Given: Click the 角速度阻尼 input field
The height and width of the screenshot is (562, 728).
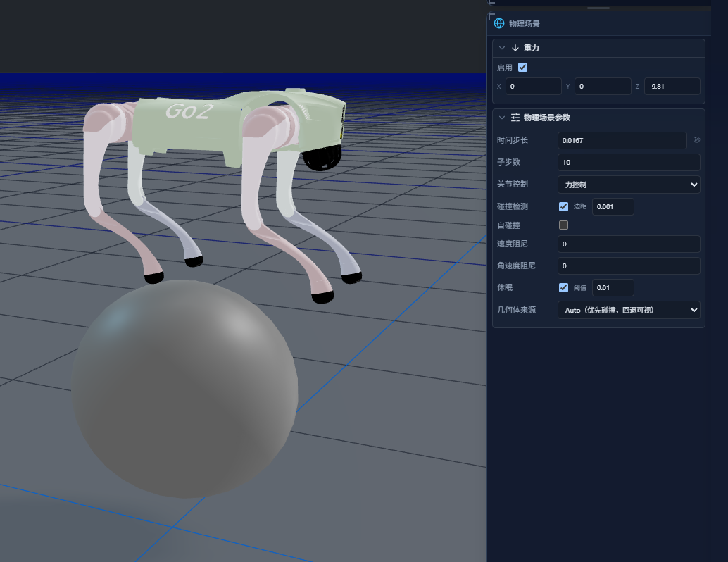Looking at the screenshot, I should click(629, 266).
